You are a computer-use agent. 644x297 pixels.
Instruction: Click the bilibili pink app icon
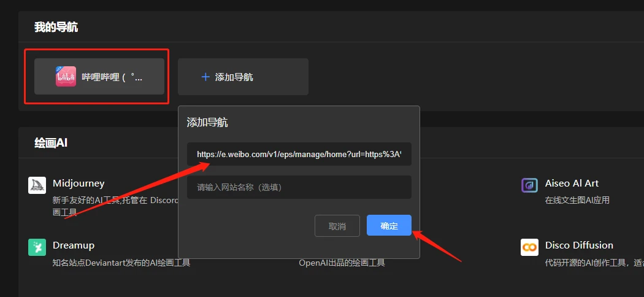pyautogui.click(x=66, y=77)
